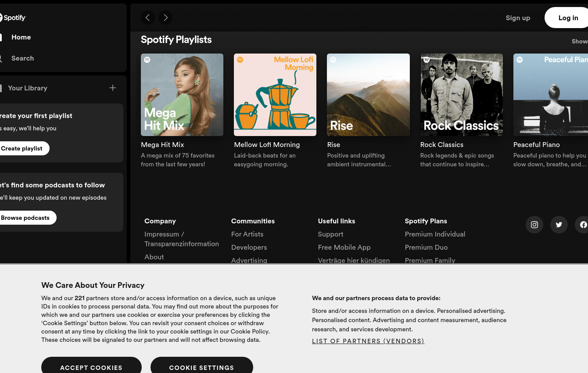Open the Rock Classics playlist cover
The image size is (588, 373).
462,95
